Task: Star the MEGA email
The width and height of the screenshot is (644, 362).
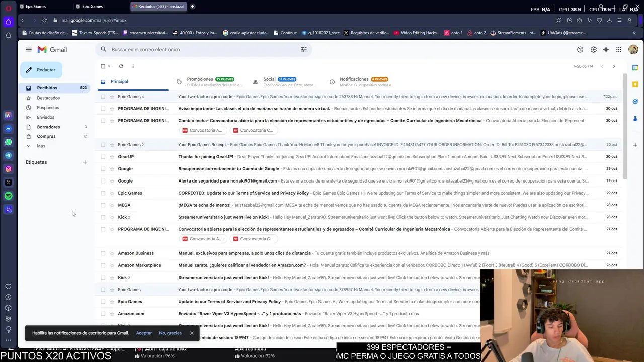Action: 112,205
